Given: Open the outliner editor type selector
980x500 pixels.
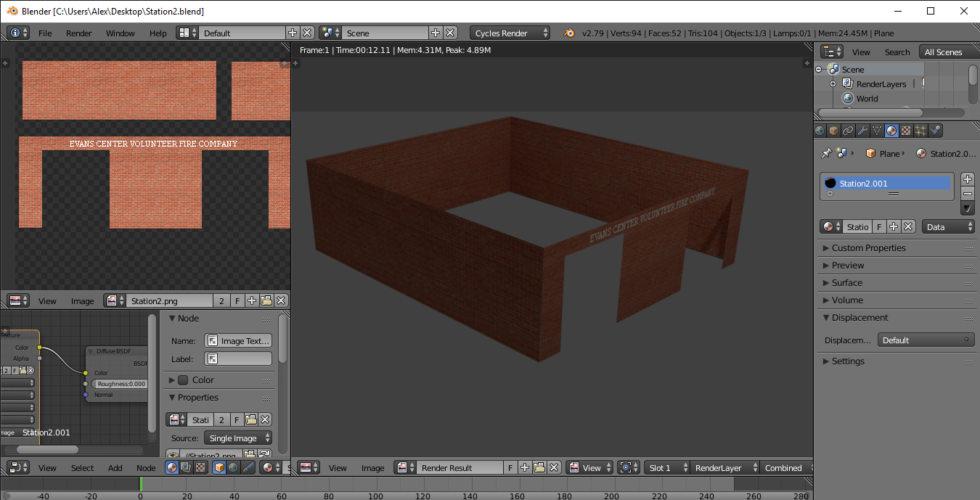Looking at the screenshot, I should pyautogui.click(x=832, y=52).
